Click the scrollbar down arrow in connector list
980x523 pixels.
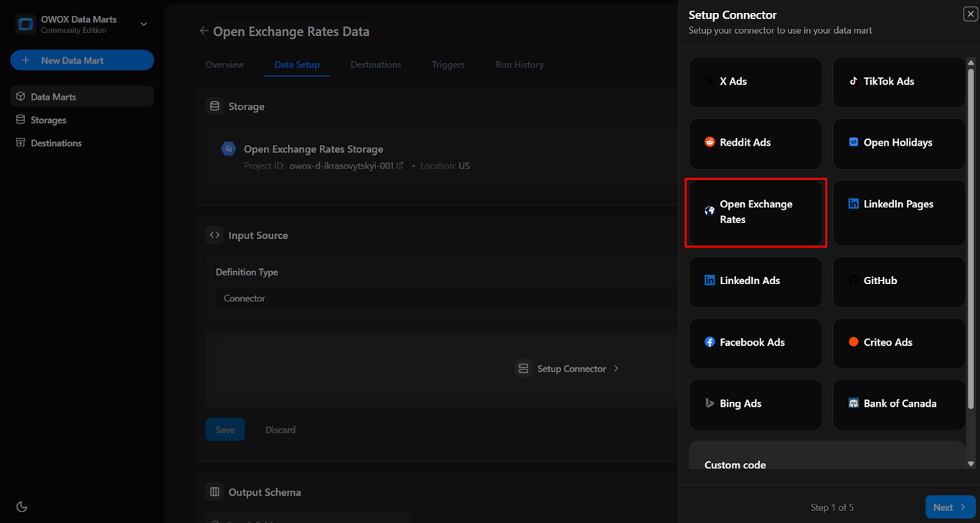click(x=971, y=464)
